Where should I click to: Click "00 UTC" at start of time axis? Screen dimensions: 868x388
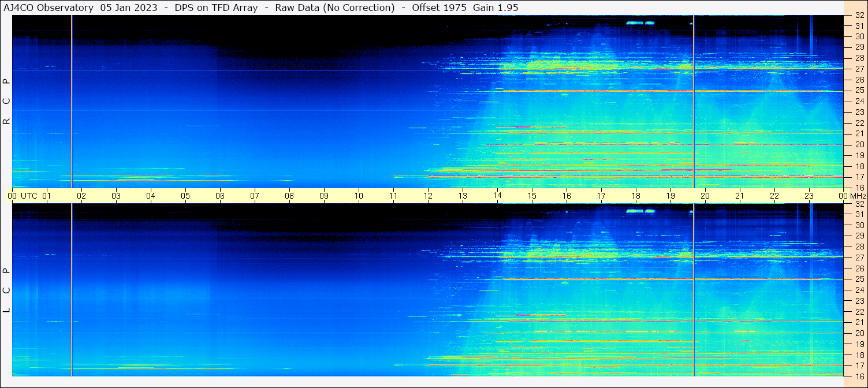[22, 196]
